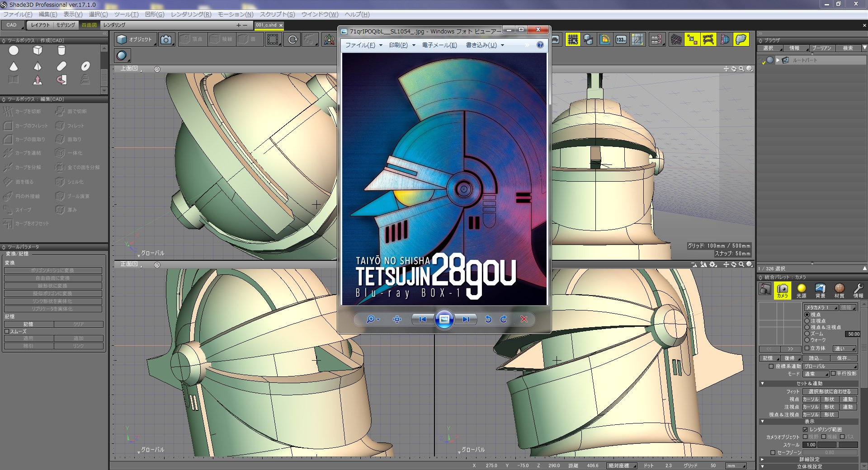Select the 注視点 target radio button
Screen dimensions: 868x470
coord(807,321)
